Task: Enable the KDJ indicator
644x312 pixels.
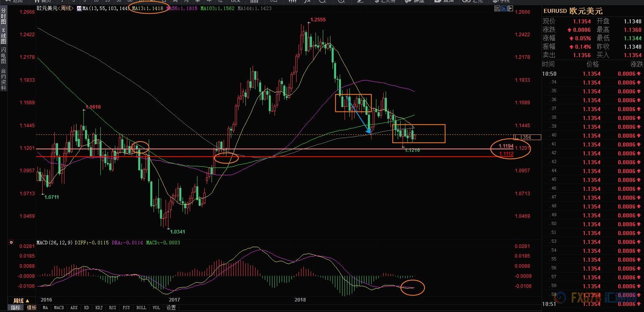Action: coord(99,308)
